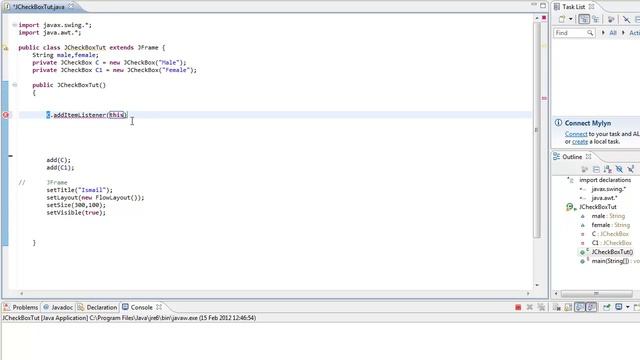Follow the Connect link under Connect Mylyn
The width and height of the screenshot is (640, 360).
tap(576, 134)
